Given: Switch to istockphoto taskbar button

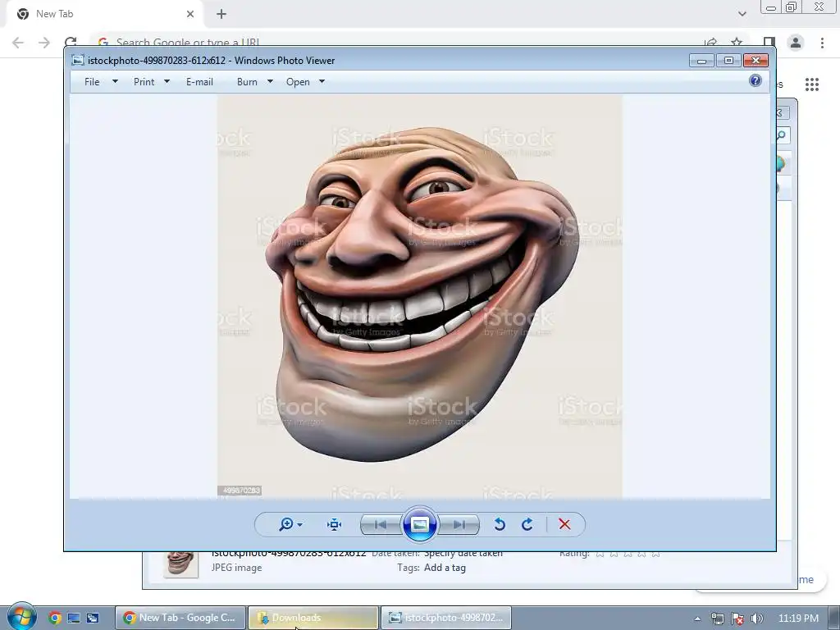Looking at the screenshot, I should click(x=446, y=618).
